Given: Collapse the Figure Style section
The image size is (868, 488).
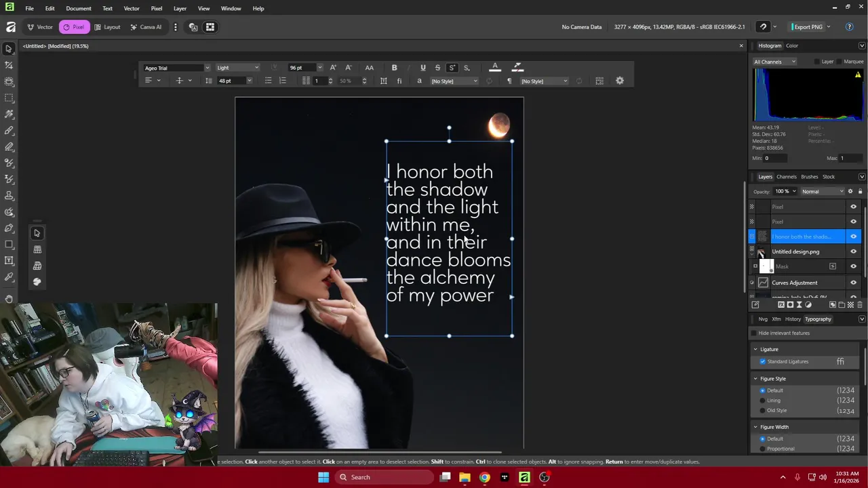Looking at the screenshot, I should (x=755, y=379).
